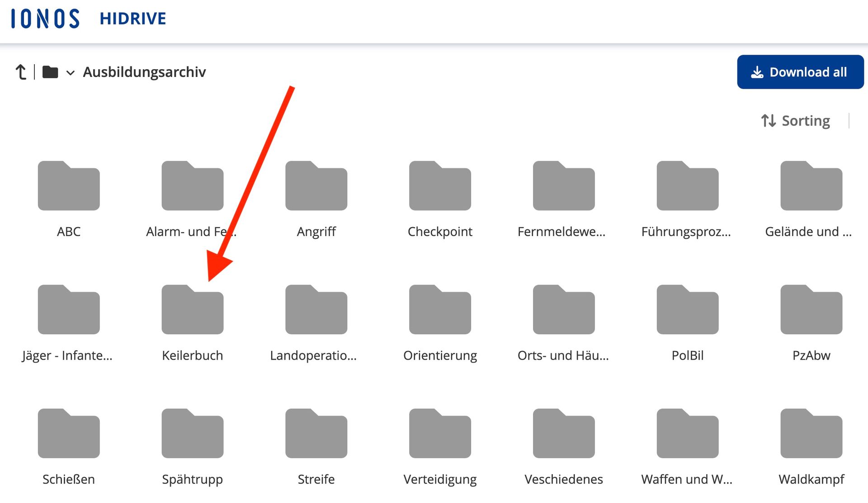Click the black folder breadcrumb icon
This screenshot has width=868, height=503.
(50, 72)
